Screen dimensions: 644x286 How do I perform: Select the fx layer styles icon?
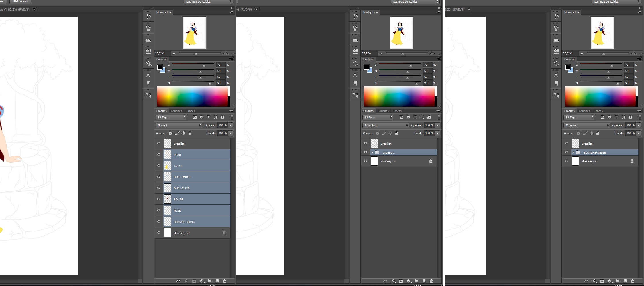[x=186, y=281]
